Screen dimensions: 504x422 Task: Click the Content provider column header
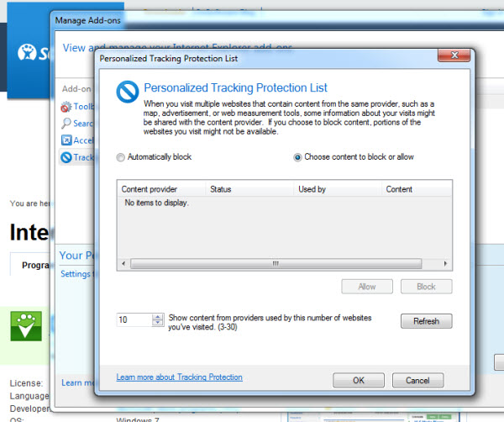pos(161,189)
